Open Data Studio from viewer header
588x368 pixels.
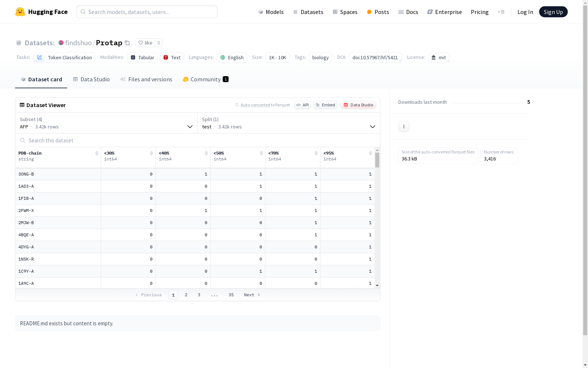click(358, 105)
